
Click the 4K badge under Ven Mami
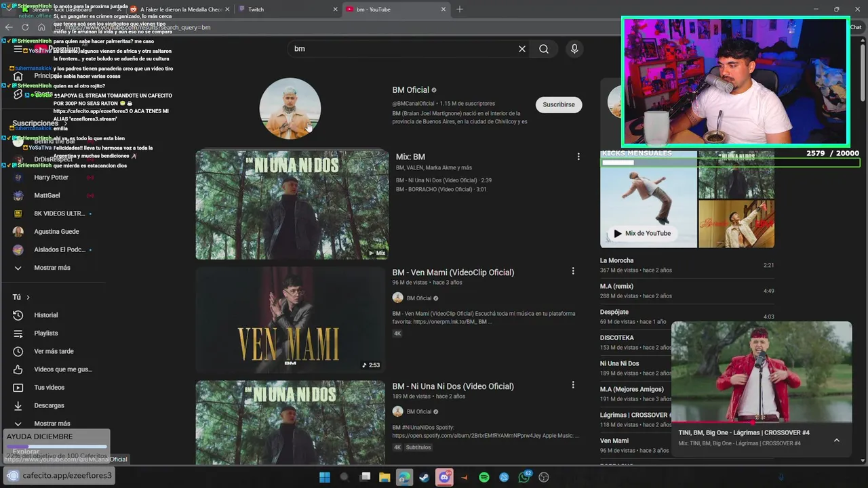pyautogui.click(x=397, y=333)
